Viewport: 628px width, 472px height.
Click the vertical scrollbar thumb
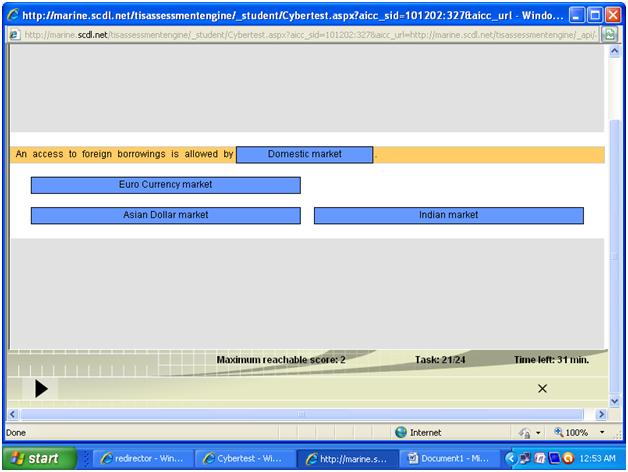[x=615, y=256]
